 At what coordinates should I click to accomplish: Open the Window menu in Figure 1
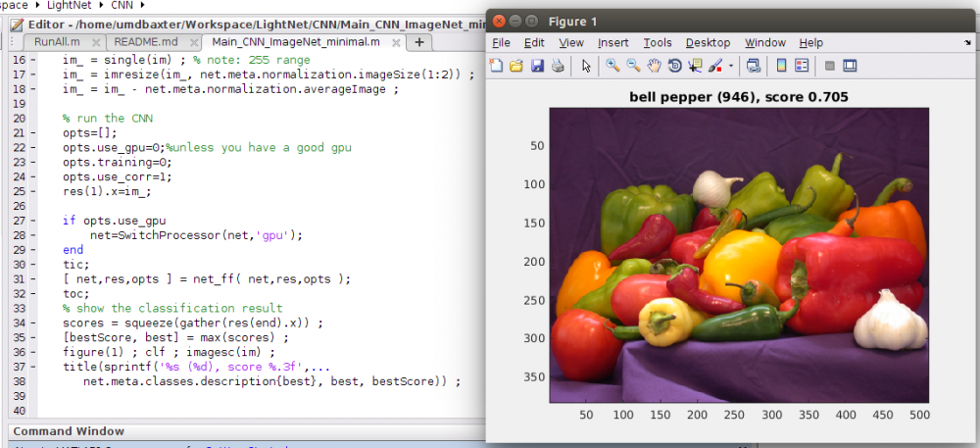[765, 42]
